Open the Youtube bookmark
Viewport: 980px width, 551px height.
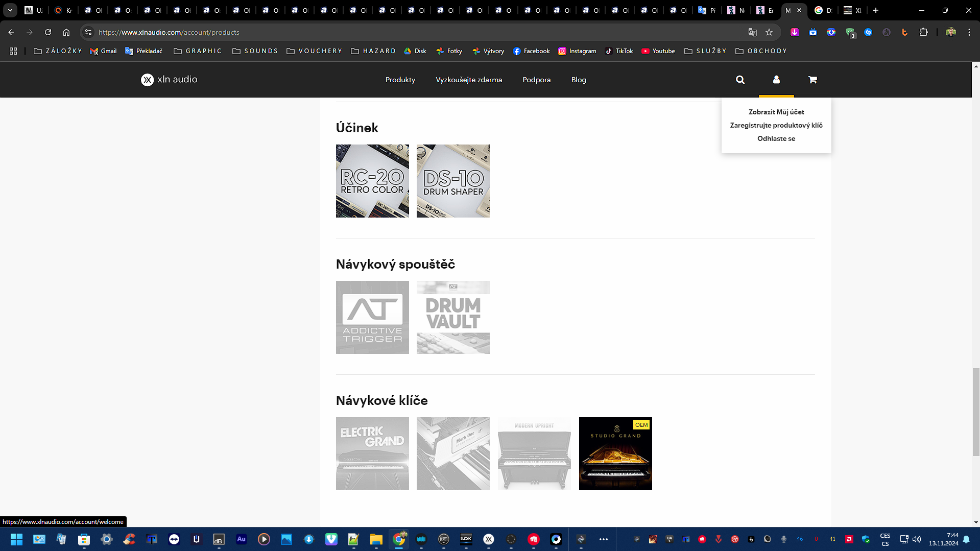(658, 51)
